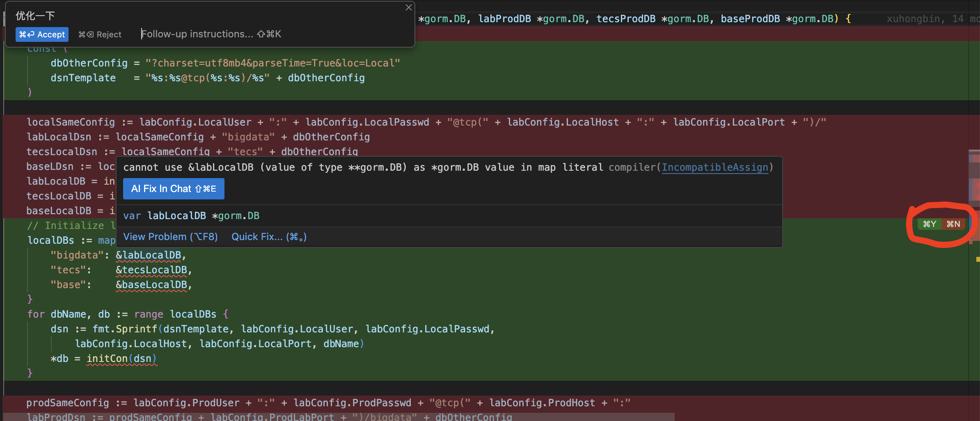Click AI Fix In Chat button
The width and height of the screenshot is (980, 421).
click(174, 189)
